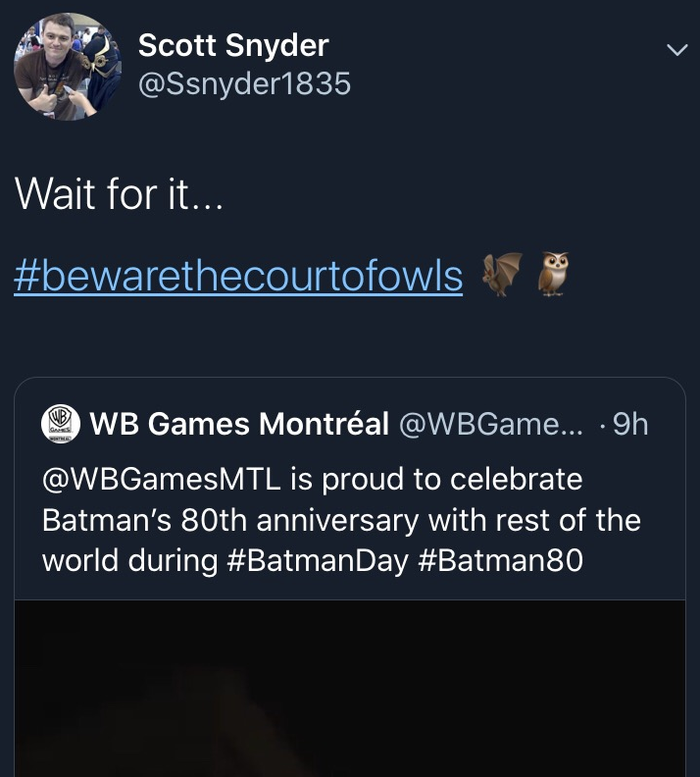
Task: Expand the tweet options chevron
Action: pyautogui.click(x=675, y=49)
